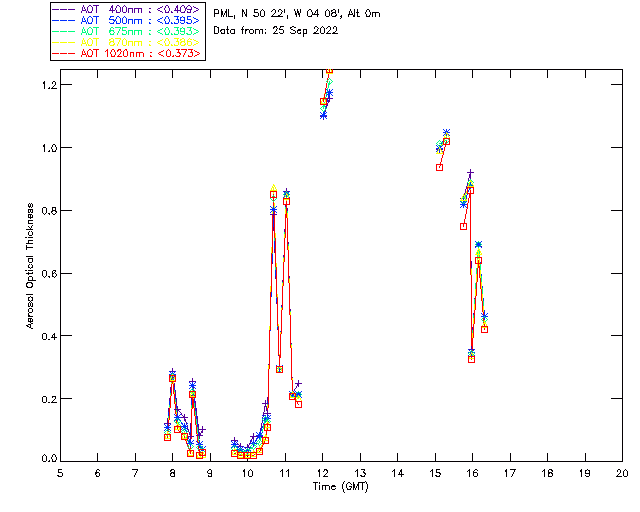The width and height of the screenshot is (640, 512).
Task: Click the first red square marker near 8 GMT
Action: [167, 437]
